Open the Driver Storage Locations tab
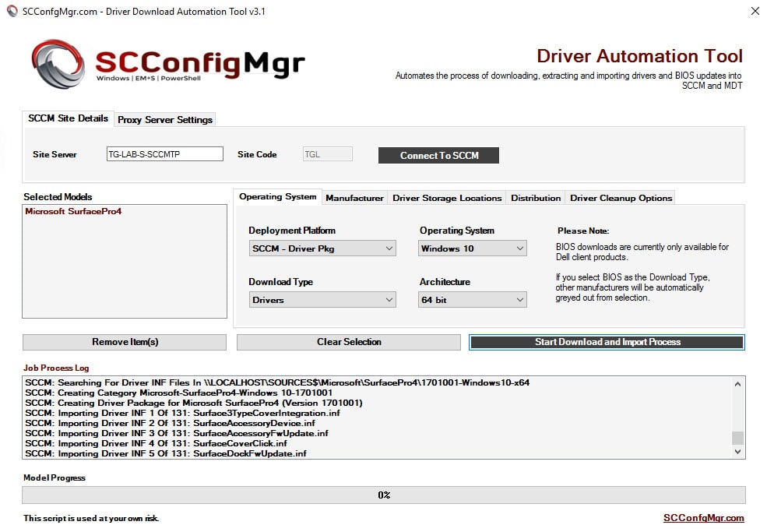Image resolution: width=767 pixels, height=532 pixels. 447,198
